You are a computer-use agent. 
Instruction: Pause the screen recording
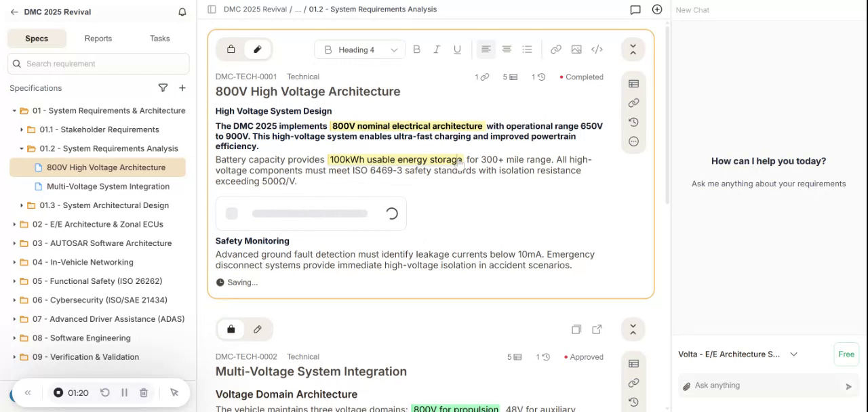tap(125, 392)
